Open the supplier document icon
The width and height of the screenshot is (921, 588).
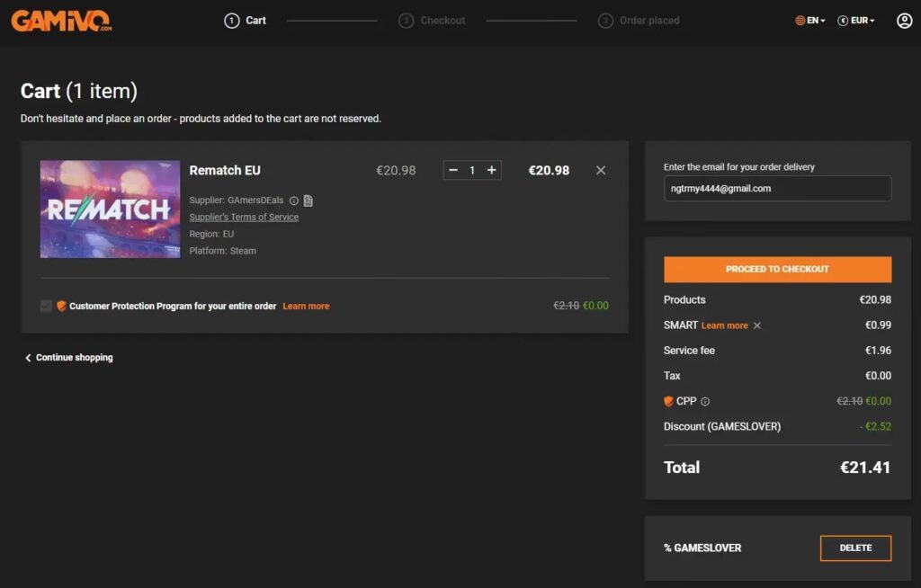[x=308, y=200]
